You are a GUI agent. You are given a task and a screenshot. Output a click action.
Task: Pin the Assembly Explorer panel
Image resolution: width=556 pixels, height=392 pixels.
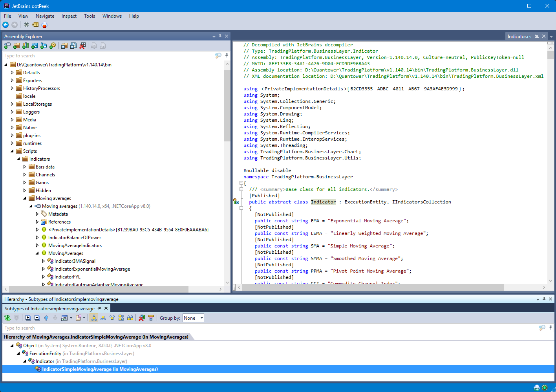click(x=220, y=36)
